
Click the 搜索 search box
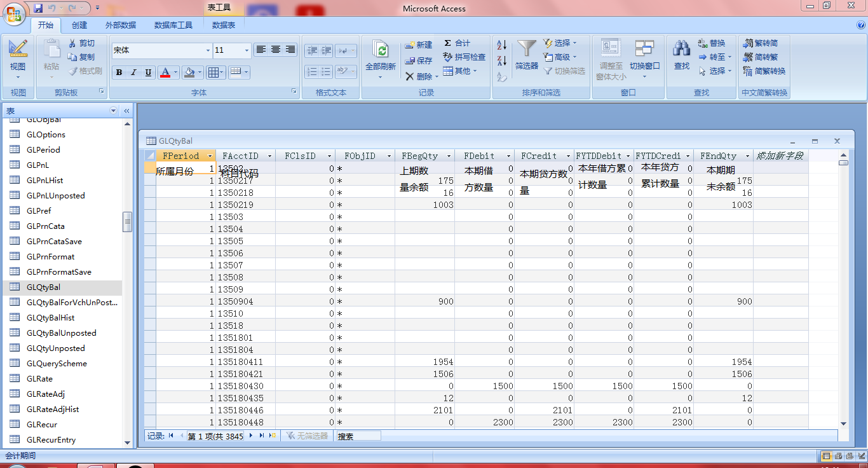point(358,436)
